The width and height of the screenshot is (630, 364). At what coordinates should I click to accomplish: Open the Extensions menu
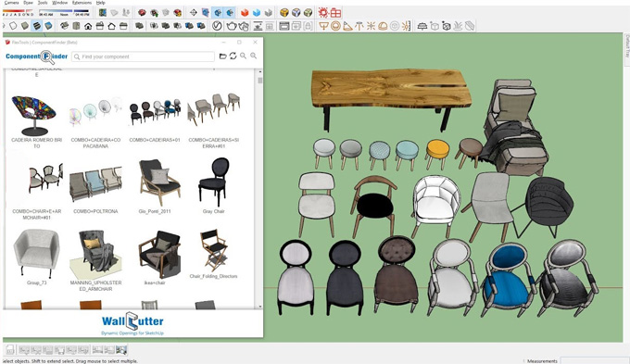coord(82,3)
